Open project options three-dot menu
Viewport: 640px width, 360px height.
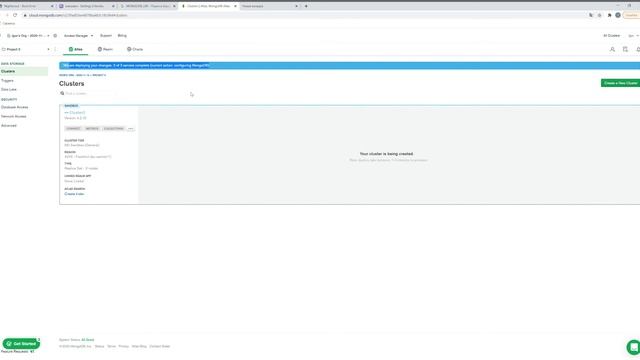[55, 49]
